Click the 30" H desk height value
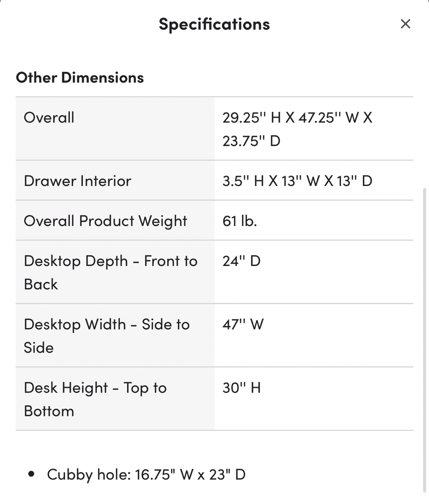429x504 pixels. point(241,388)
